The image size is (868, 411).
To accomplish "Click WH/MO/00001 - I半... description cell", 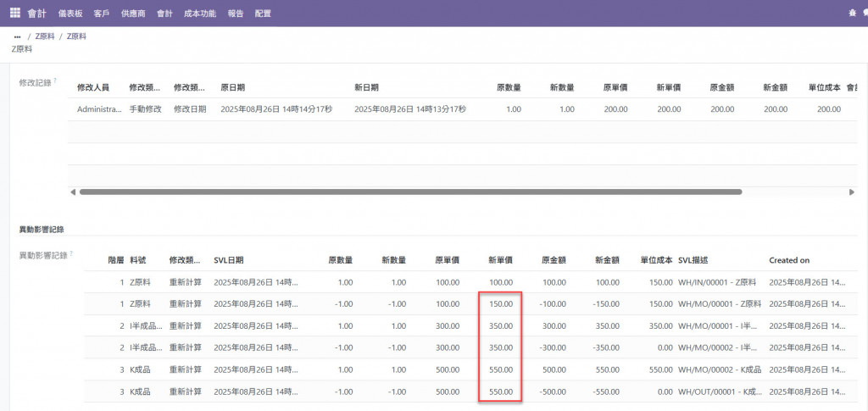I will click(718, 326).
